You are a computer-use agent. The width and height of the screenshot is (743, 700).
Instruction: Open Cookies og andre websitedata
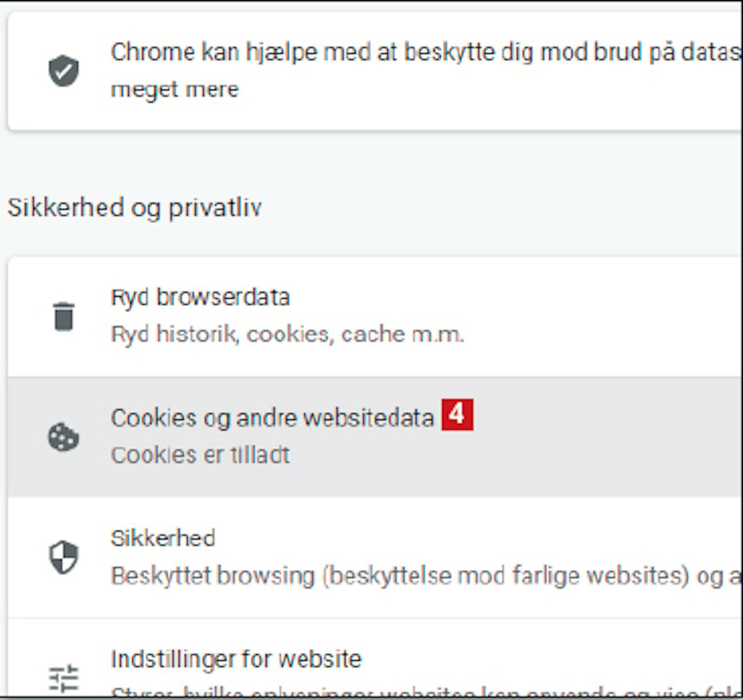click(272, 418)
